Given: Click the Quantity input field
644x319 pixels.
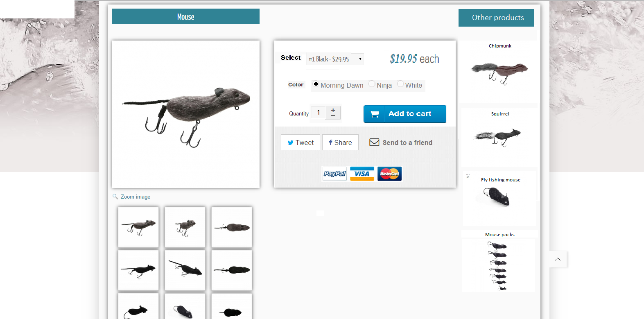Looking at the screenshot, I should tap(319, 113).
